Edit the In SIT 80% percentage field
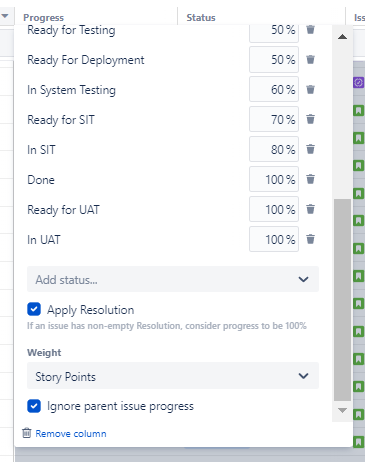The height and width of the screenshot is (462, 365). pos(274,149)
